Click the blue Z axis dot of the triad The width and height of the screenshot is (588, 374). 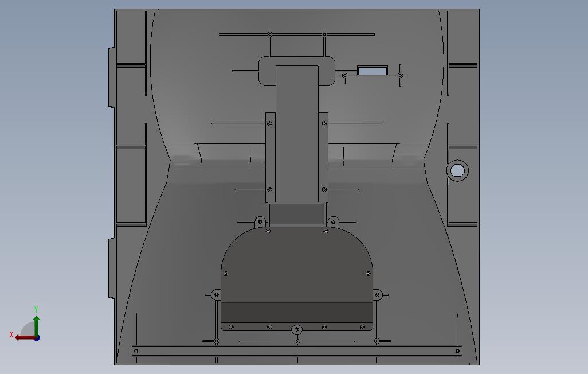[37, 338]
